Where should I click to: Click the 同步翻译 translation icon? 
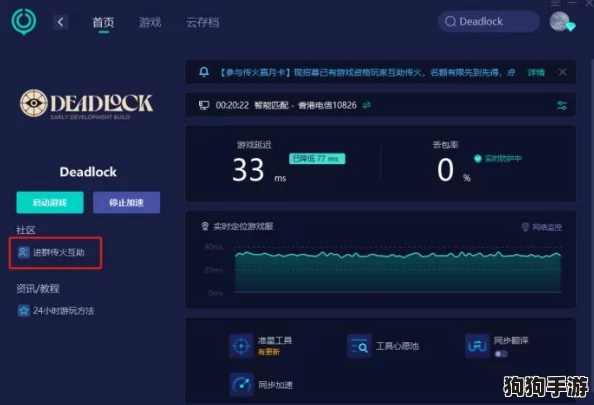tap(477, 345)
